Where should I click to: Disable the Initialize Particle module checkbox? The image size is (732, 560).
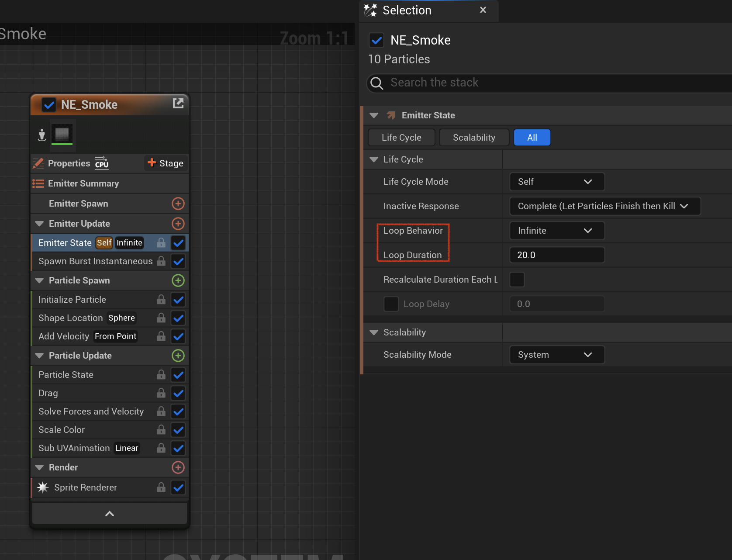(178, 300)
